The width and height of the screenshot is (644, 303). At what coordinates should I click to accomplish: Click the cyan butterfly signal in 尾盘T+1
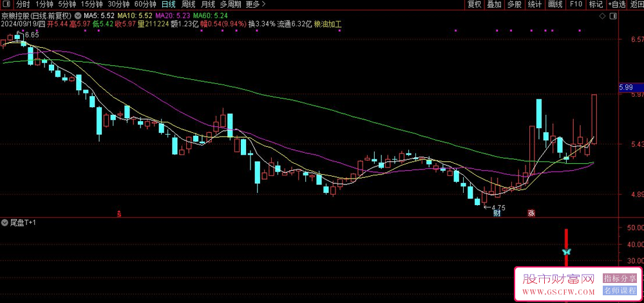tap(566, 251)
